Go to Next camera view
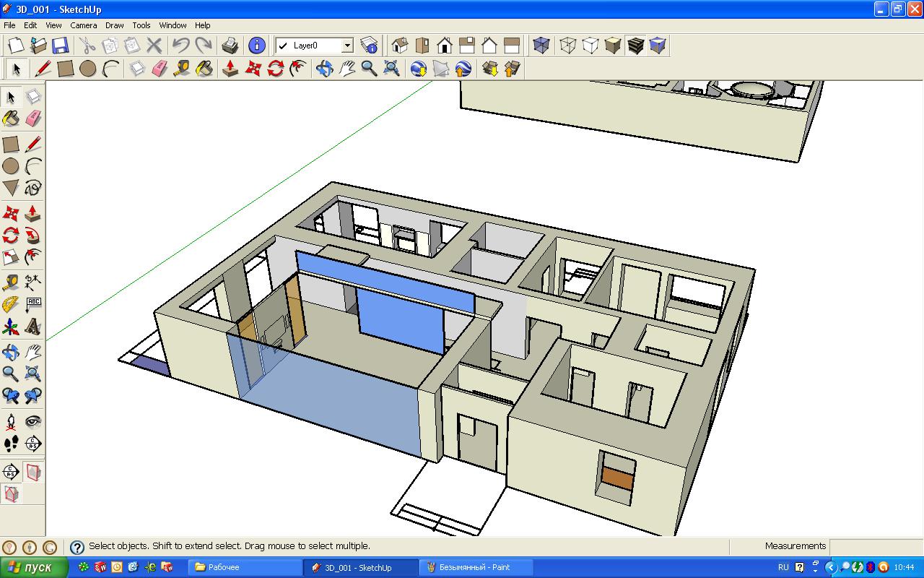The image size is (924, 578). (x=32, y=396)
